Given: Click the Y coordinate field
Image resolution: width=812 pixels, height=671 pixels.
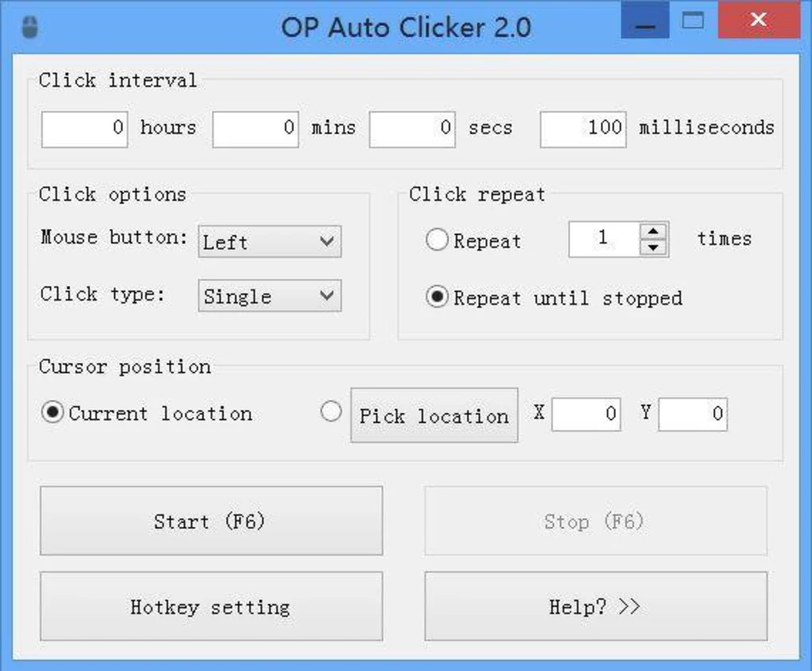Looking at the screenshot, I should pos(692,414).
